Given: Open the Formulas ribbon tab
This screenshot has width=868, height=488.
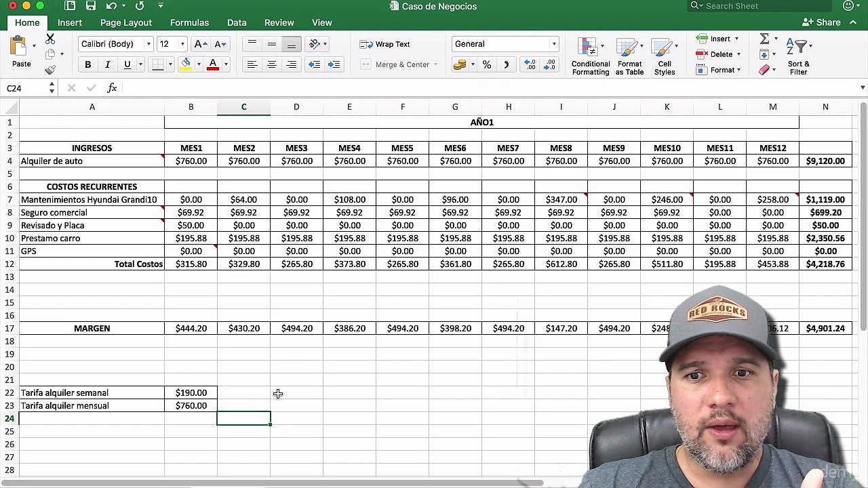Looking at the screenshot, I should (189, 22).
